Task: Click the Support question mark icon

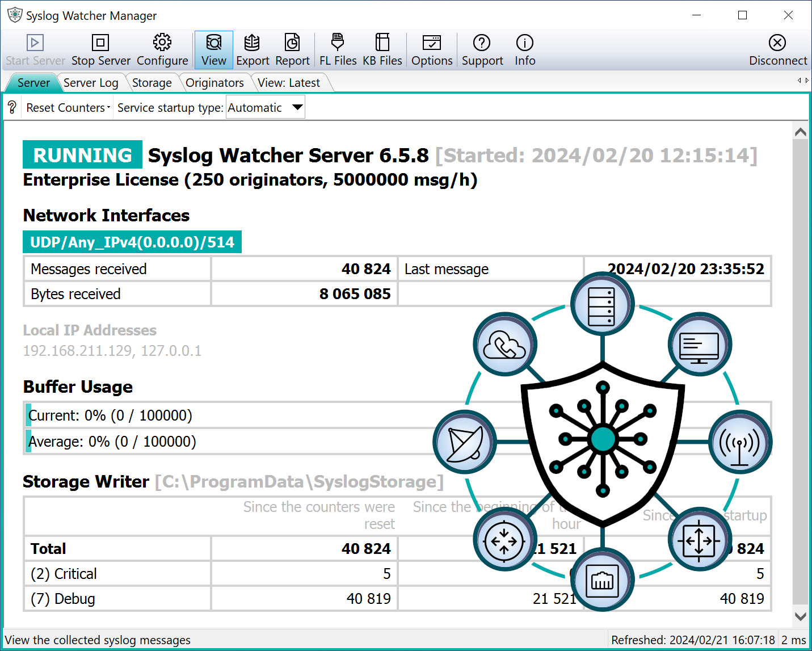Action: pyautogui.click(x=482, y=50)
